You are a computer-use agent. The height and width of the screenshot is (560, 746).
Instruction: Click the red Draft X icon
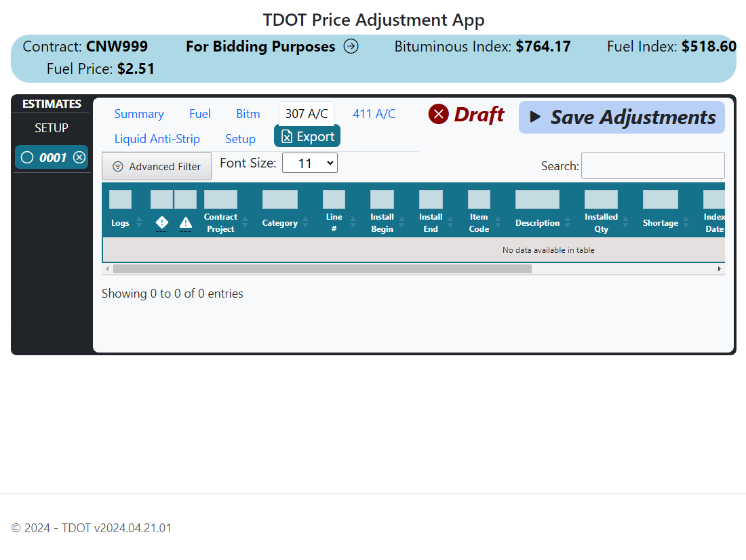(x=439, y=114)
